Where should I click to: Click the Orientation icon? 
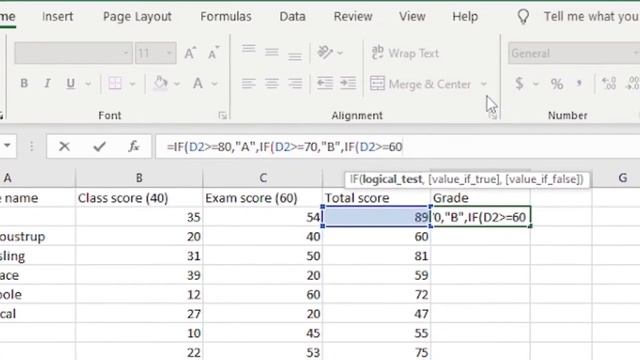tap(325, 52)
